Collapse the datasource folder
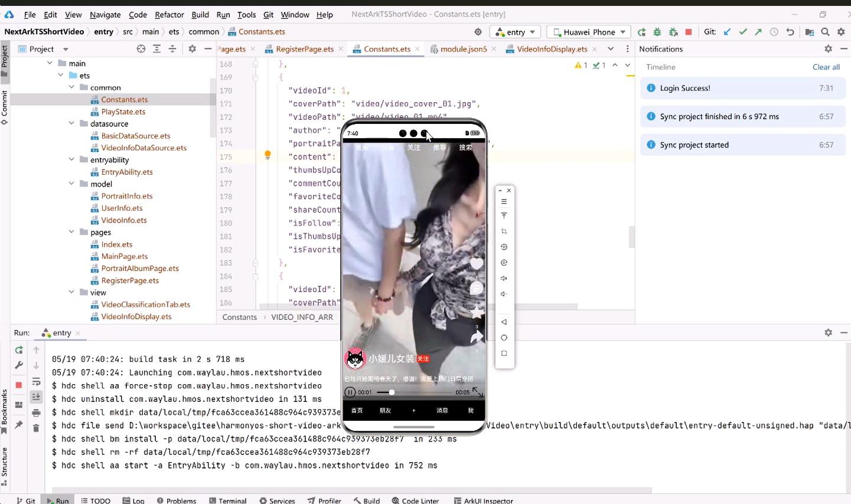Screen dimensions: 851x504 click(x=71, y=123)
